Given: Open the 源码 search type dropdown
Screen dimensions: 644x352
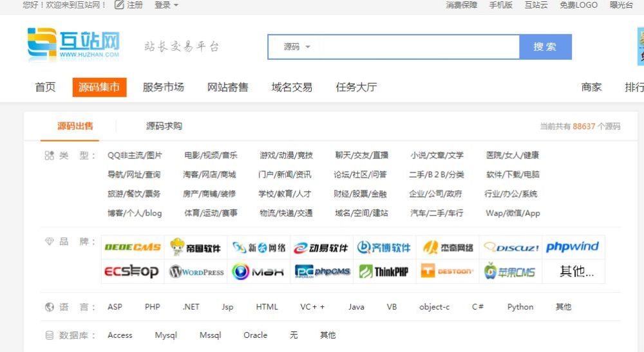Looking at the screenshot, I should tap(296, 47).
